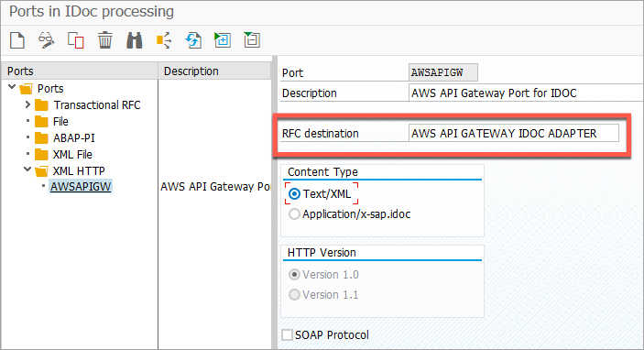The height and width of the screenshot is (350, 644).
Task: Select the root Ports folder in the tree
Action: click(x=50, y=88)
